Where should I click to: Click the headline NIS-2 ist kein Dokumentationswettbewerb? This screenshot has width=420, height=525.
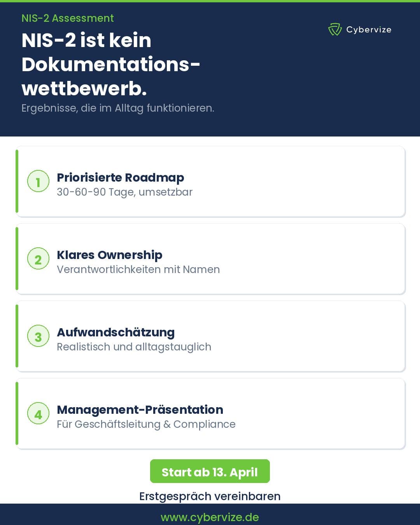coord(111,64)
